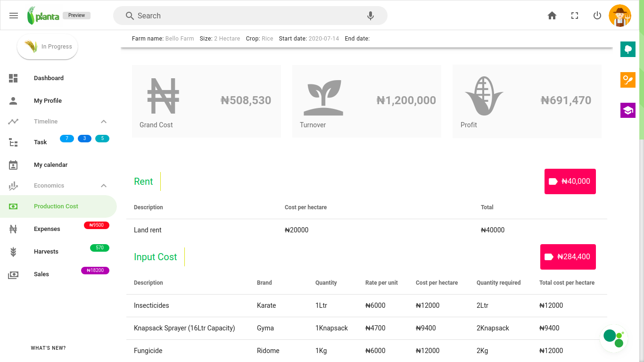Open the green chat bubble widget
This screenshot has width=644, height=362.
614,338
